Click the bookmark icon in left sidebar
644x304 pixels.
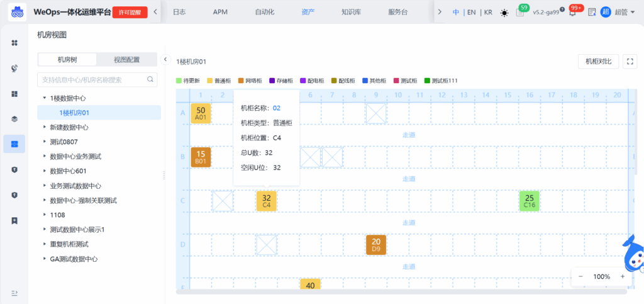(x=14, y=221)
